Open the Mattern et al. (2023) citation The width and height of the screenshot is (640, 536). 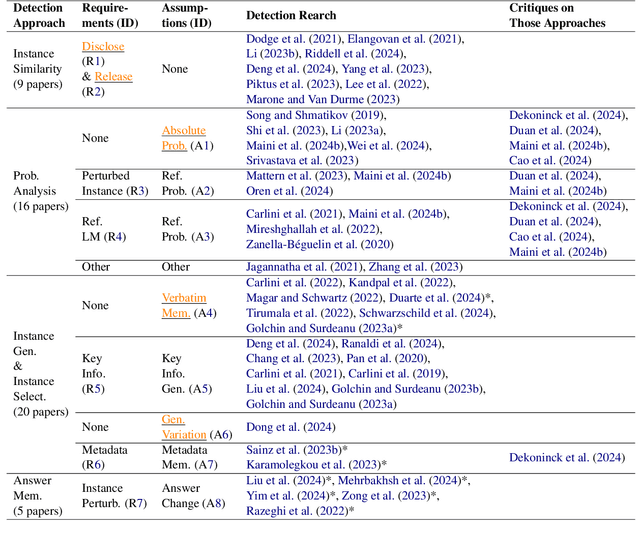point(296,175)
